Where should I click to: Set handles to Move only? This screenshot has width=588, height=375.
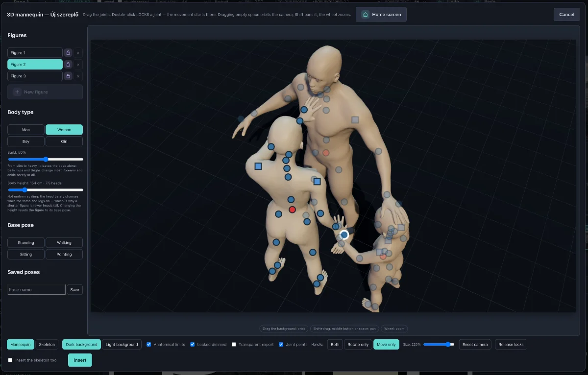coord(386,344)
